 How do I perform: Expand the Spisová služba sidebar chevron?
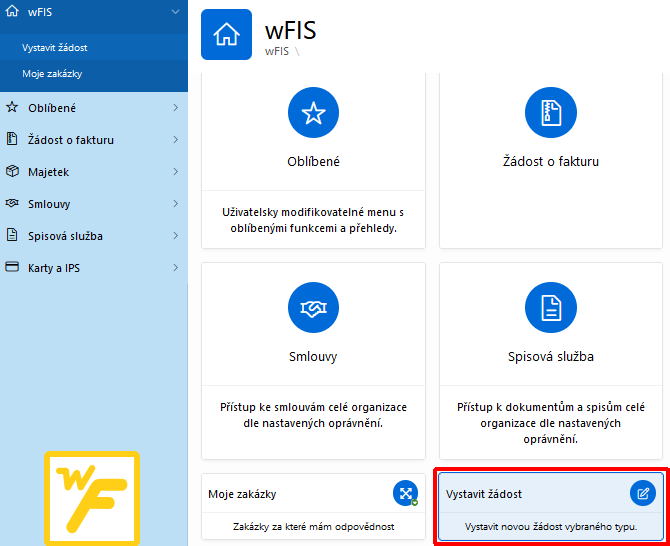(x=176, y=236)
